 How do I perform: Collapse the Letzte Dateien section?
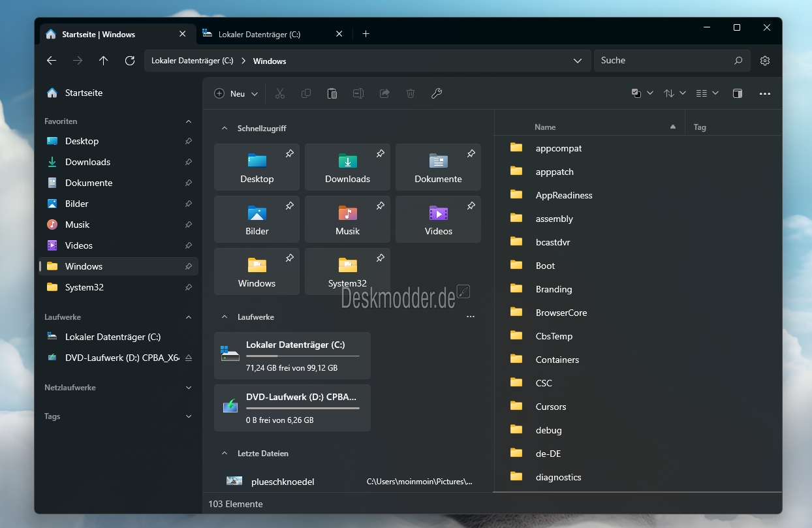coord(225,454)
